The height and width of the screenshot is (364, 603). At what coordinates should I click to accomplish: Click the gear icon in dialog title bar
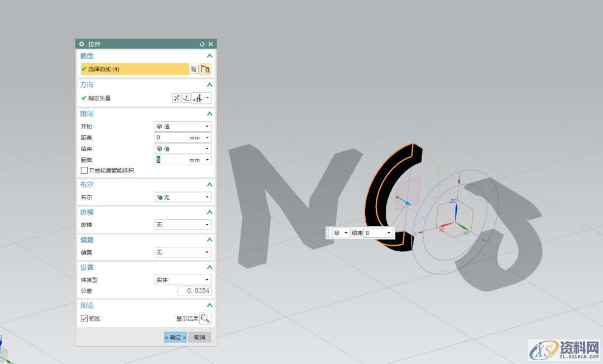[x=82, y=44]
